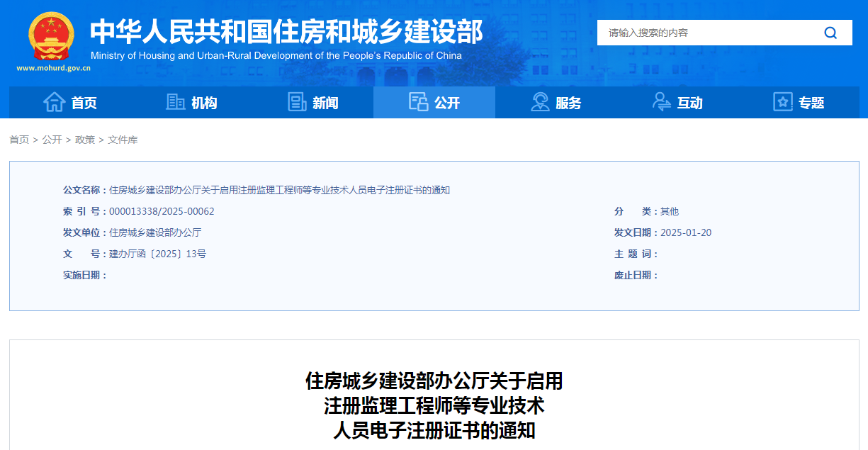Click the 公文名称 label

[85, 190]
